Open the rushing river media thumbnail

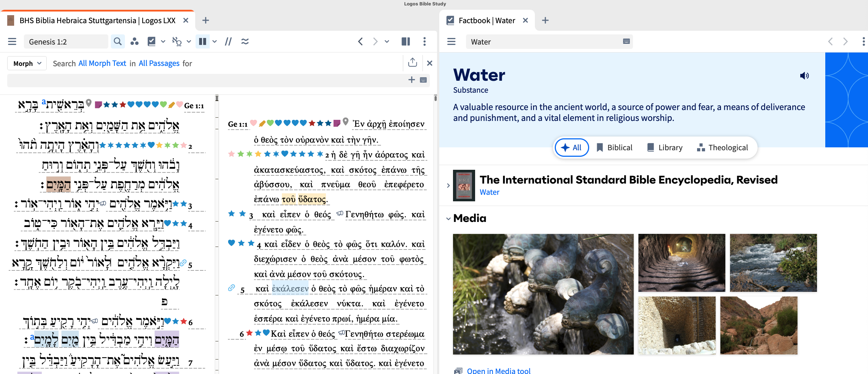[773, 263]
